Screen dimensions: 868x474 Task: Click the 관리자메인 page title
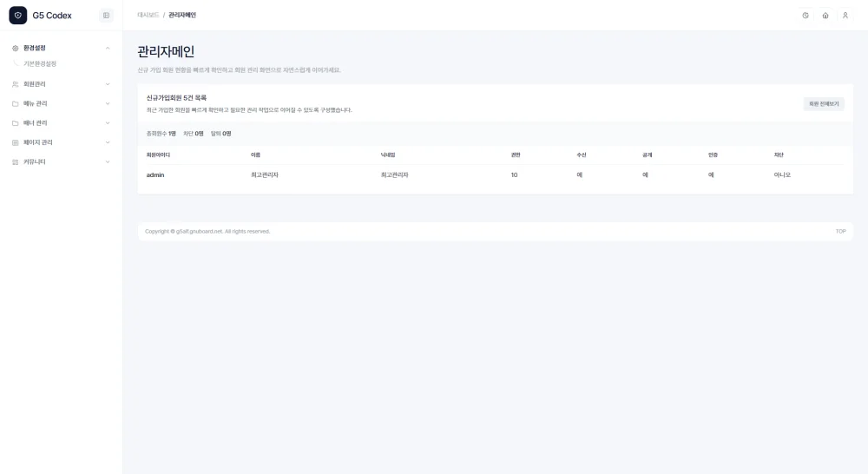(x=166, y=51)
